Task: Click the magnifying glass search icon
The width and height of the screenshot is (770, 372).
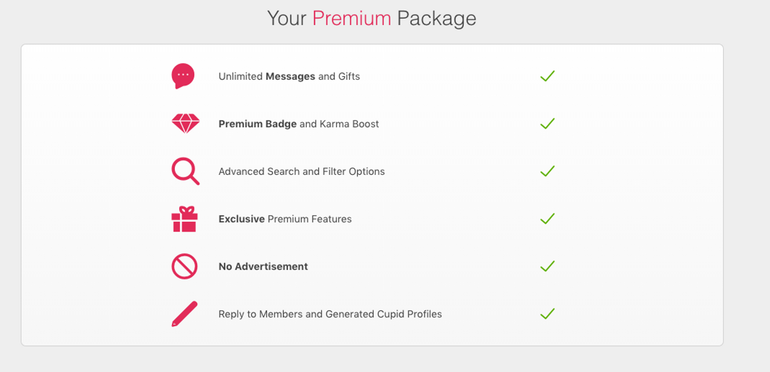Action: click(x=185, y=171)
